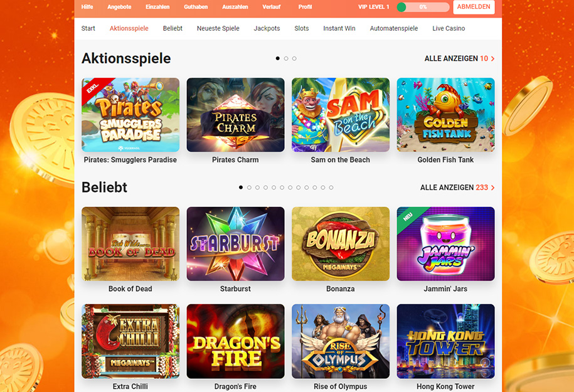Viewport: 574px width, 392px height.
Task: Launch the Pirates Charm game
Action: click(235, 115)
